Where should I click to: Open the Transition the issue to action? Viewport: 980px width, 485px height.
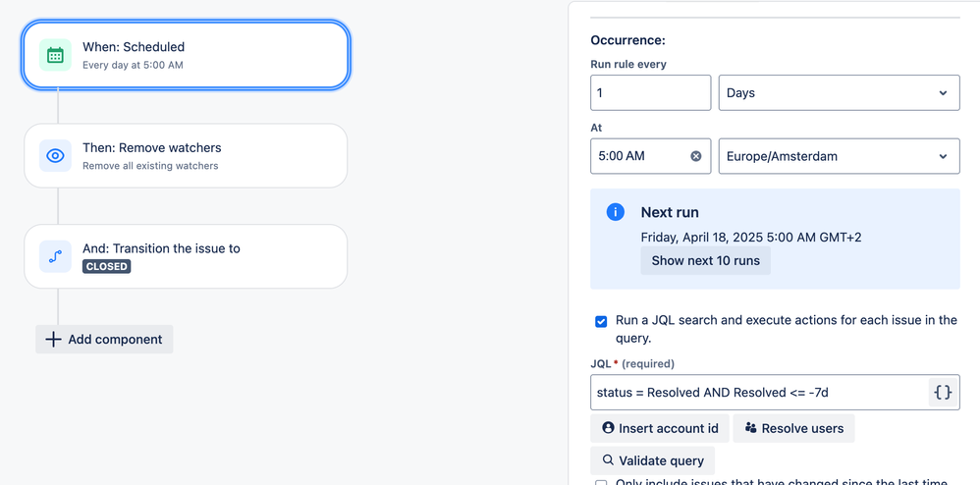click(186, 256)
